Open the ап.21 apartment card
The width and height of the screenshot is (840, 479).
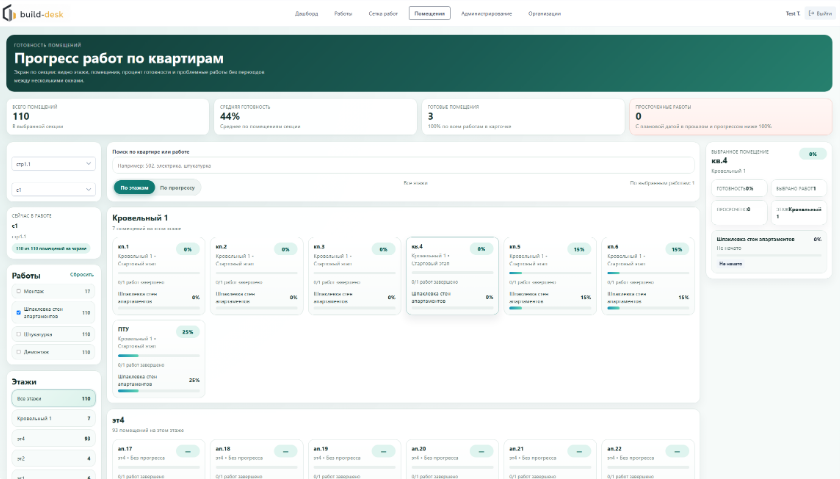[x=550, y=460]
